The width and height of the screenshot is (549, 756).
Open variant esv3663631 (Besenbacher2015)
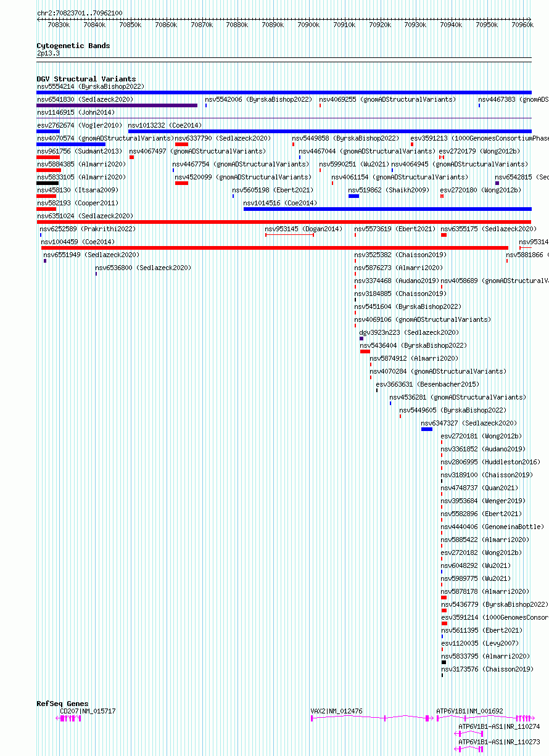pyautogui.click(x=427, y=385)
